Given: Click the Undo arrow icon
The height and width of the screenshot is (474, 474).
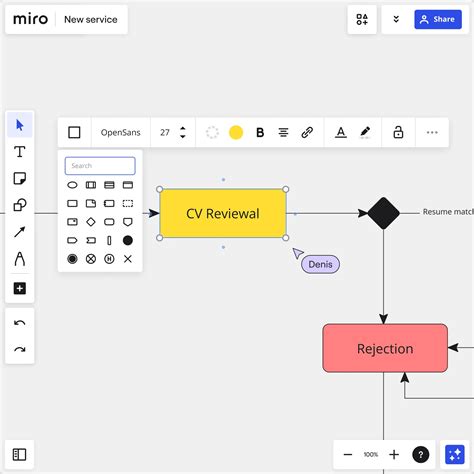Looking at the screenshot, I should point(20,323).
